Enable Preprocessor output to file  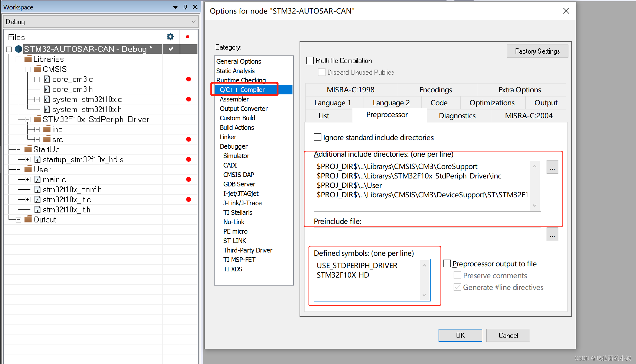coord(447,264)
